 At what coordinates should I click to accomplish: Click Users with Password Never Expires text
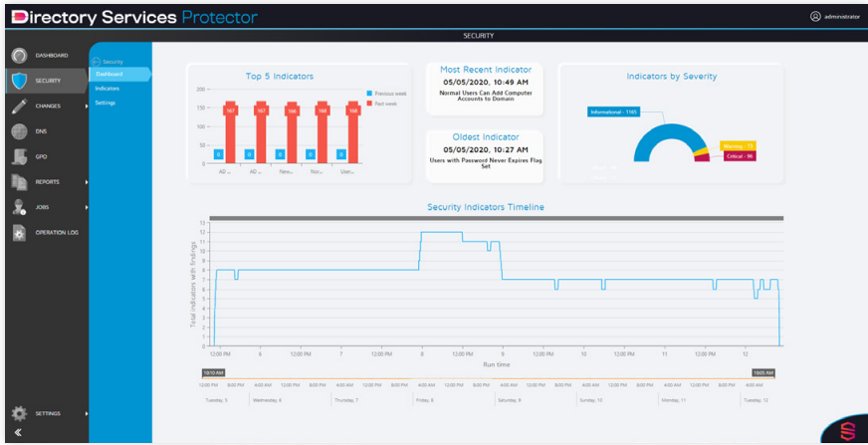(485, 163)
